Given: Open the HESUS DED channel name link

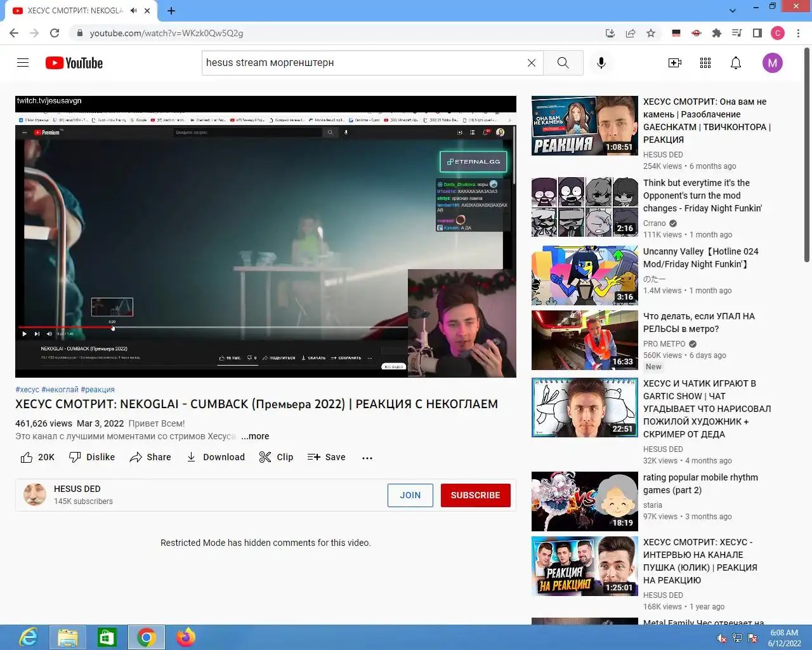Looking at the screenshot, I should tap(77, 489).
